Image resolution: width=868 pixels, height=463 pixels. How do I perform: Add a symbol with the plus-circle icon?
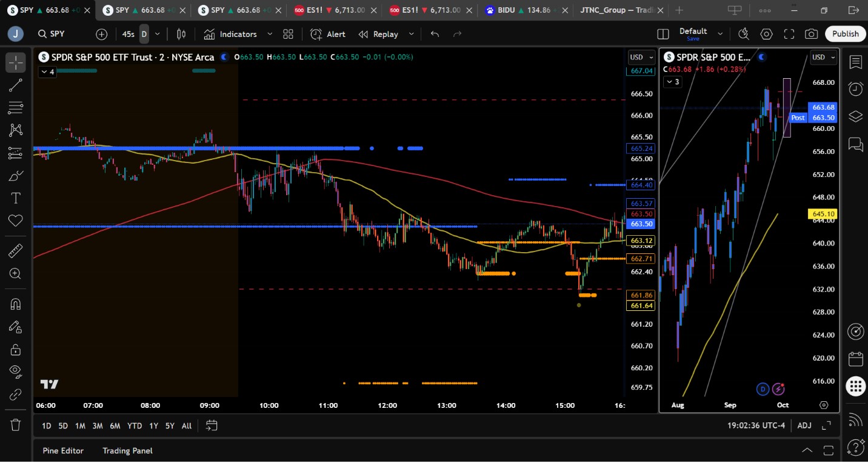point(101,34)
